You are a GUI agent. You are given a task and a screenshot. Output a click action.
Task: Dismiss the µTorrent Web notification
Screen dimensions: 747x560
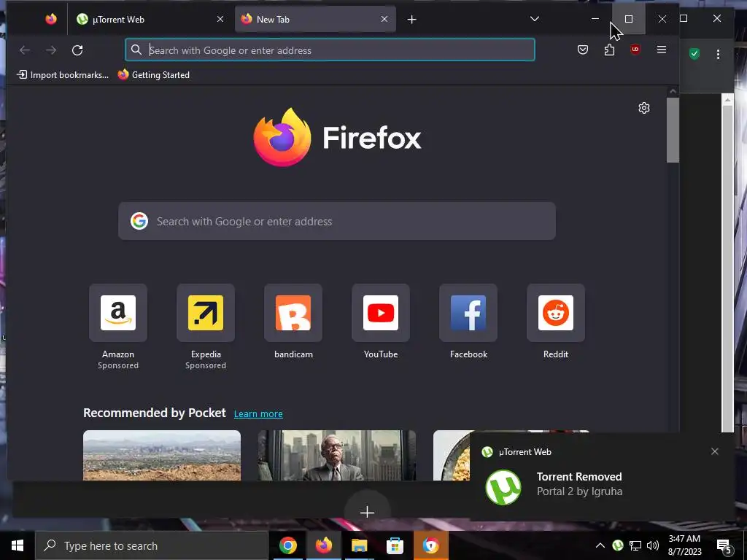coord(715,451)
